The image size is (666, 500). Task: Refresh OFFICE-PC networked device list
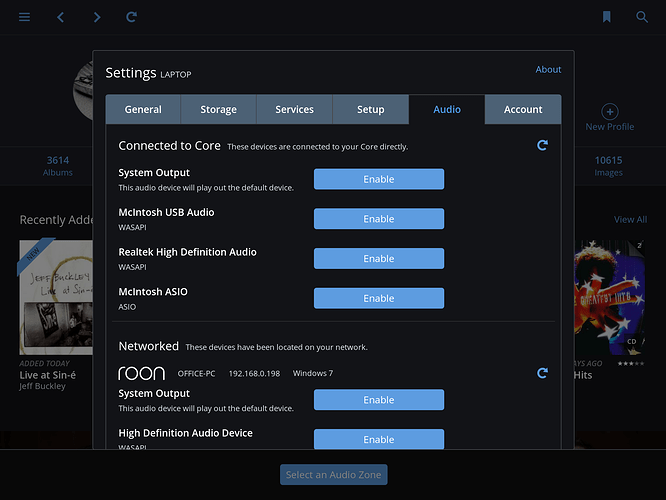pyautogui.click(x=542, y=373)
